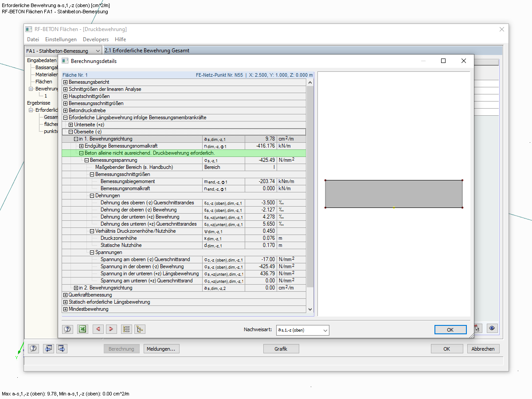Open the list view icon in details toolbar

coord(126,329)
